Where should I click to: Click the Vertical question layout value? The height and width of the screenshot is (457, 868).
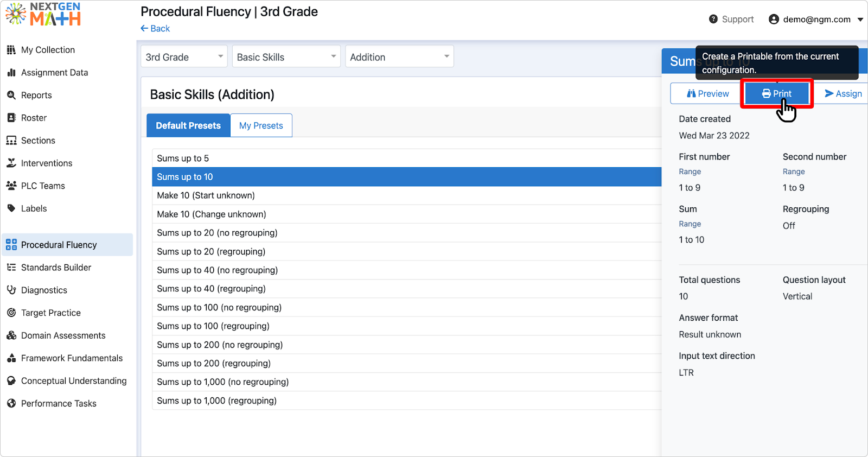tap(797, 296)
